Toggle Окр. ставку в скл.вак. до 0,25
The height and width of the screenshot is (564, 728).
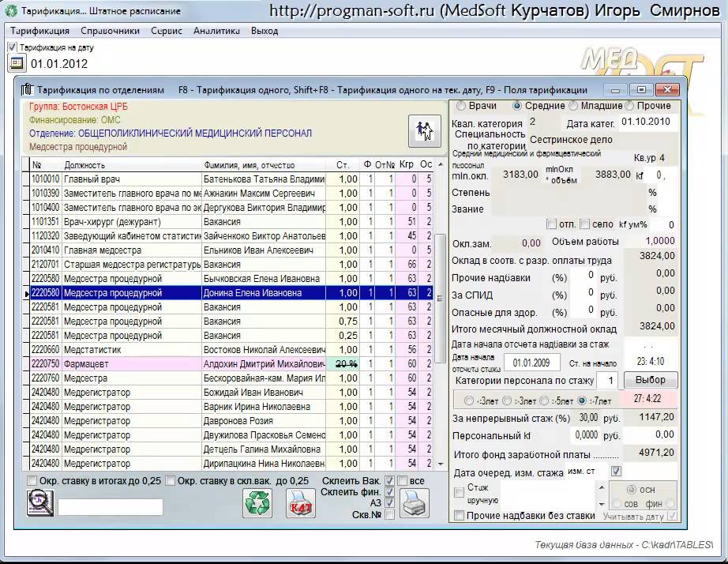coord(171,480)
